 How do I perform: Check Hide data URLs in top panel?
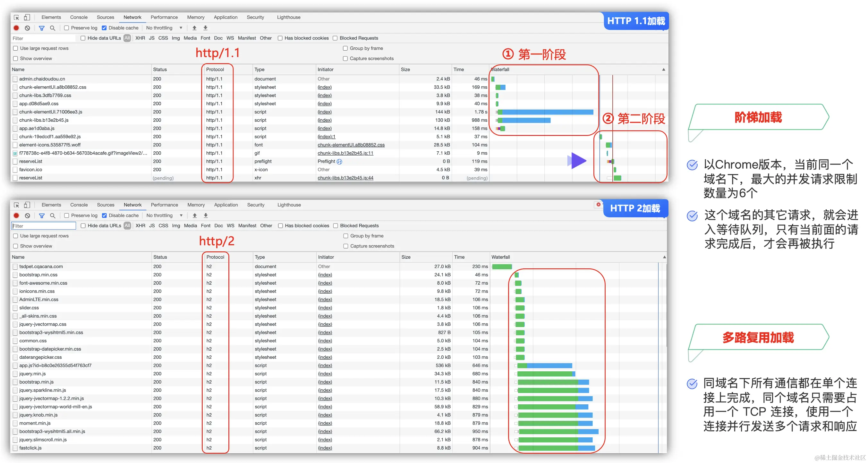click(83, 38)
